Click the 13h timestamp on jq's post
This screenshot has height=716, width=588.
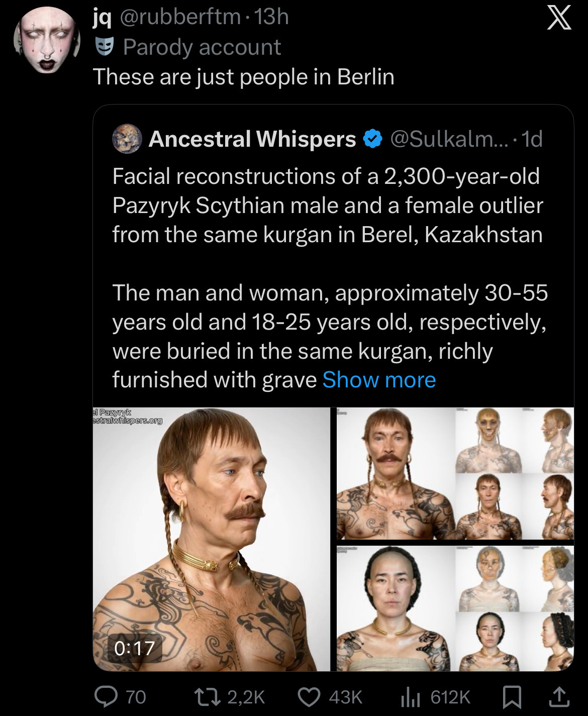271,18
